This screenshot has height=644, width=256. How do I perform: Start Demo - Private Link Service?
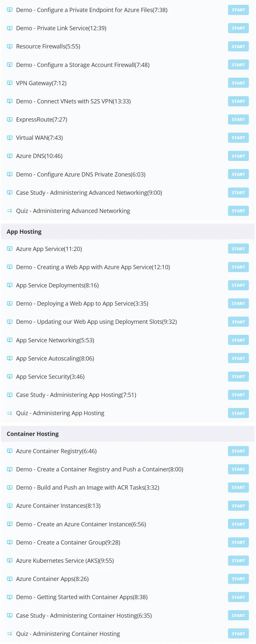point(238,28)
